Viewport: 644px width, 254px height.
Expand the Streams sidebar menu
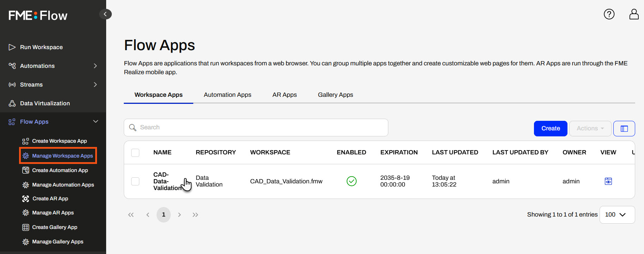tap(95, 84)
